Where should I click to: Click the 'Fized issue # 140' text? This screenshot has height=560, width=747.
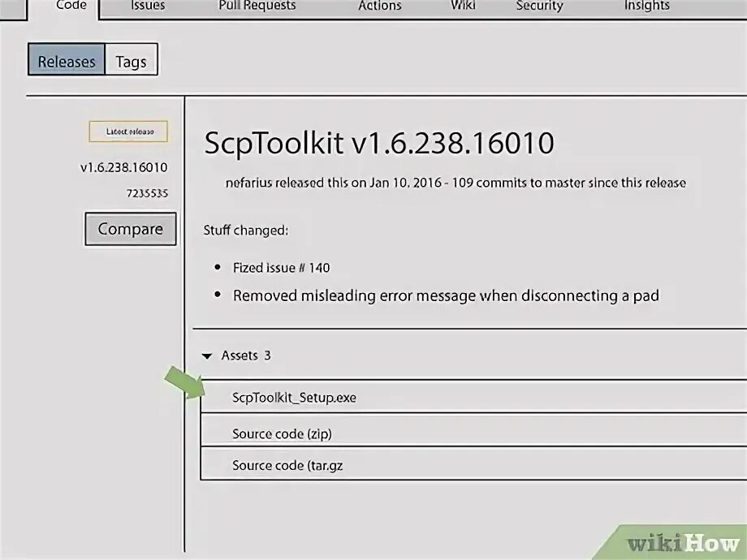[x=281, y=268]
